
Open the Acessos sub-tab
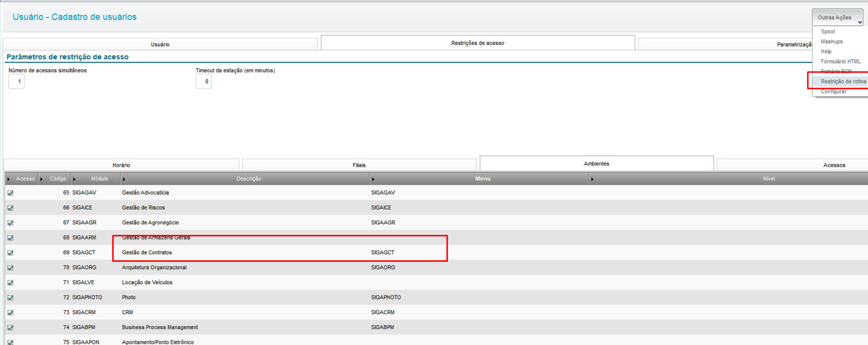(x=792, y=165)
